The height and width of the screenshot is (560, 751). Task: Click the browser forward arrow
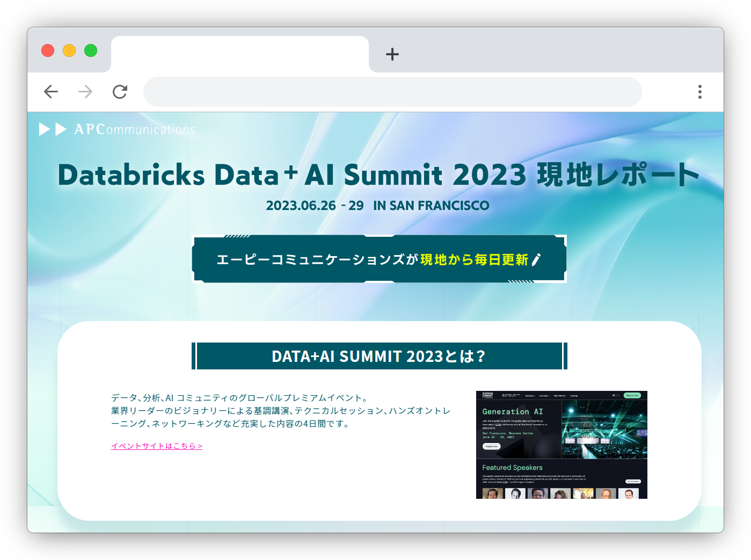point(85,92)
